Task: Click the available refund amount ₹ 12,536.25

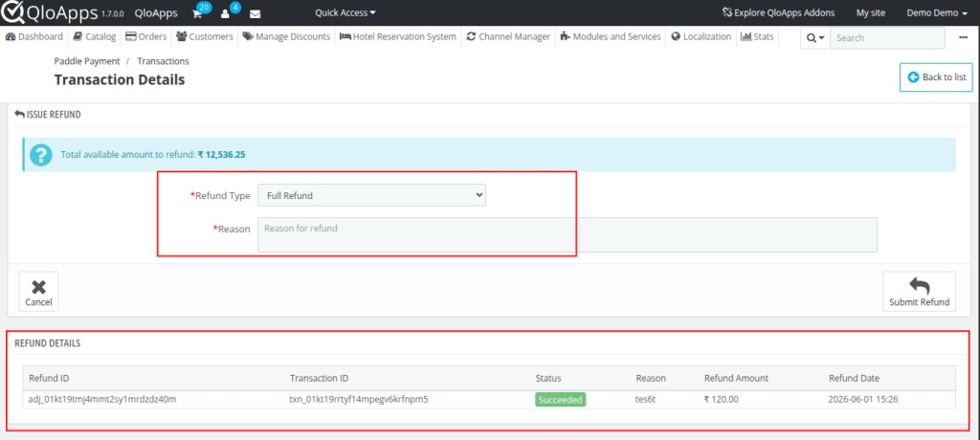Action: click(x=221, y=154)
